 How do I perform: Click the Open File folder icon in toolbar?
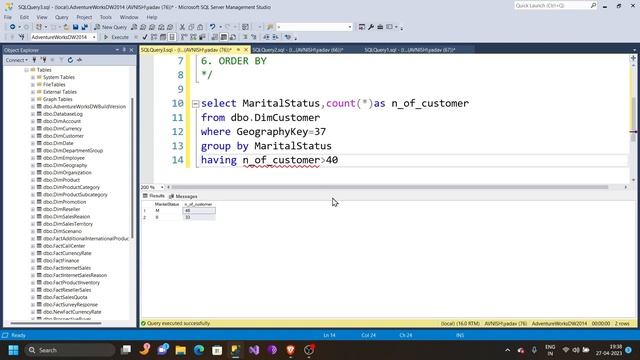[x=66, y=27]
